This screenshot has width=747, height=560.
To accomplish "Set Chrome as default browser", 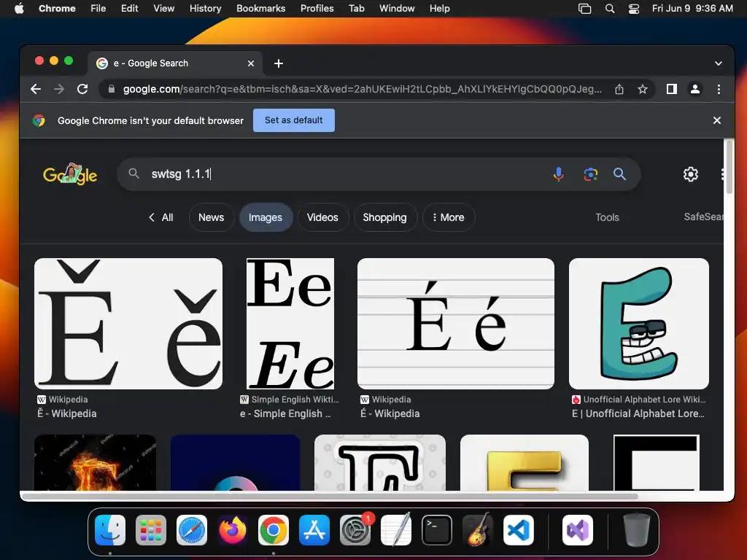I will click(x=293, y=120).
